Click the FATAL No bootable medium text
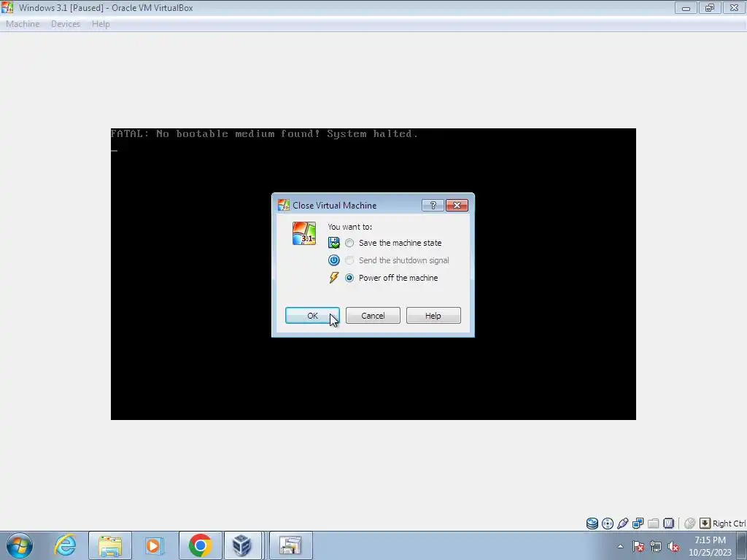Viewport: 747px width, 560px height. click(x=264, y=134)
